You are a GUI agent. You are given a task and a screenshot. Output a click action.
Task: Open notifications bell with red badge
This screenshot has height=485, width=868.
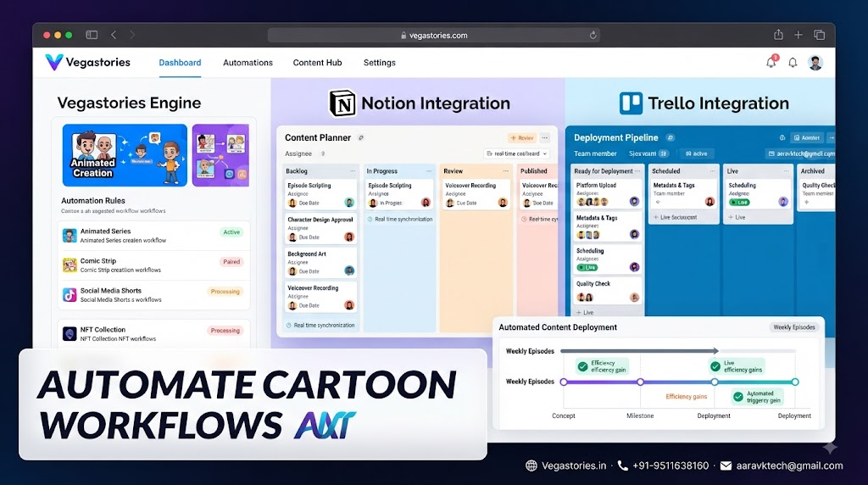771,62
